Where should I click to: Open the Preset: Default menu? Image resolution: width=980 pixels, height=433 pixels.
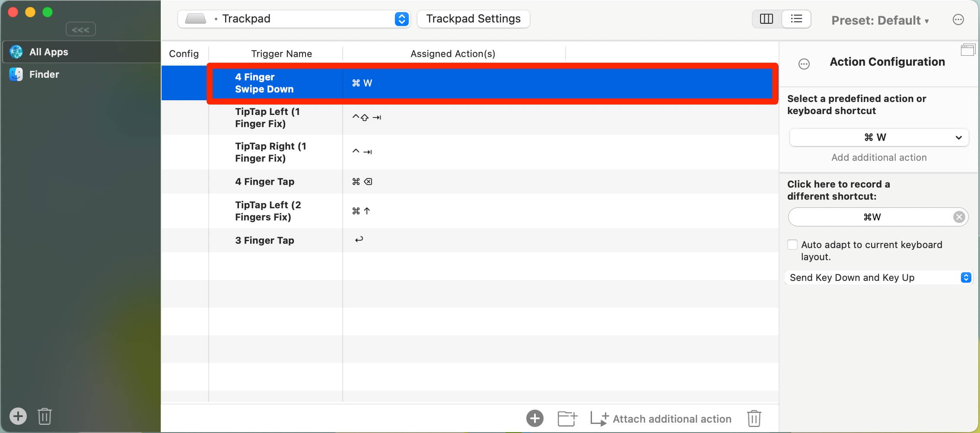point(880,20)
